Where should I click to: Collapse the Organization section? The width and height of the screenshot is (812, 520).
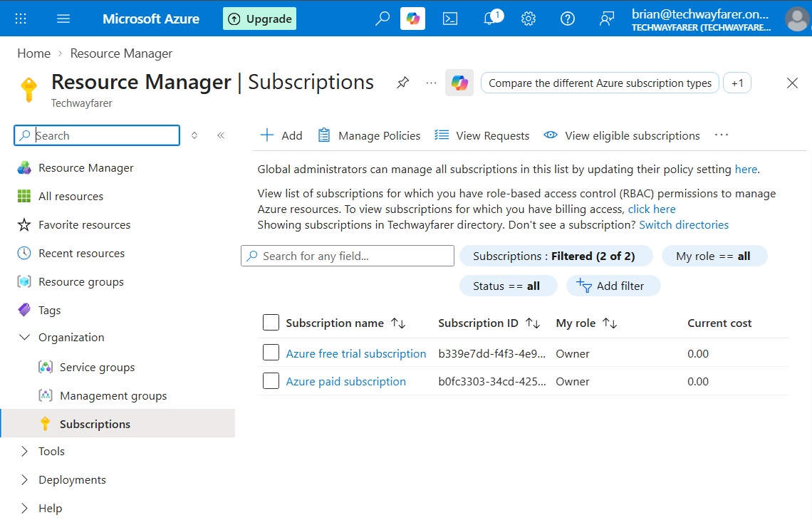[x=24, y=337]
